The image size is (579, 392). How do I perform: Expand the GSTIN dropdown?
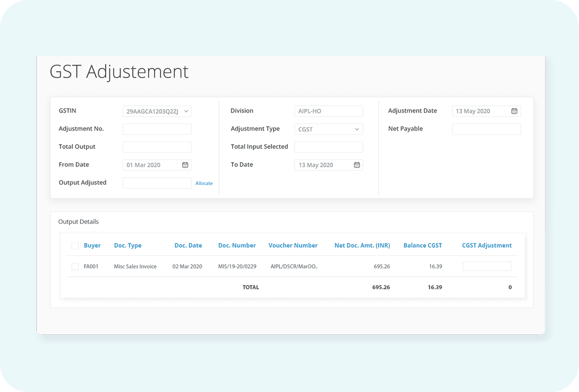pos(157,111)
